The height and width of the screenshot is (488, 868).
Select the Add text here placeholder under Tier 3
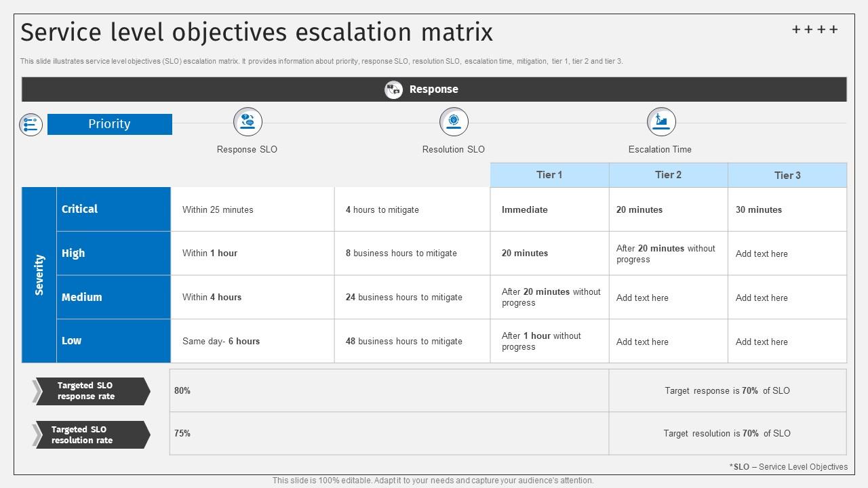pyautogui.click(x=762, y=253)
